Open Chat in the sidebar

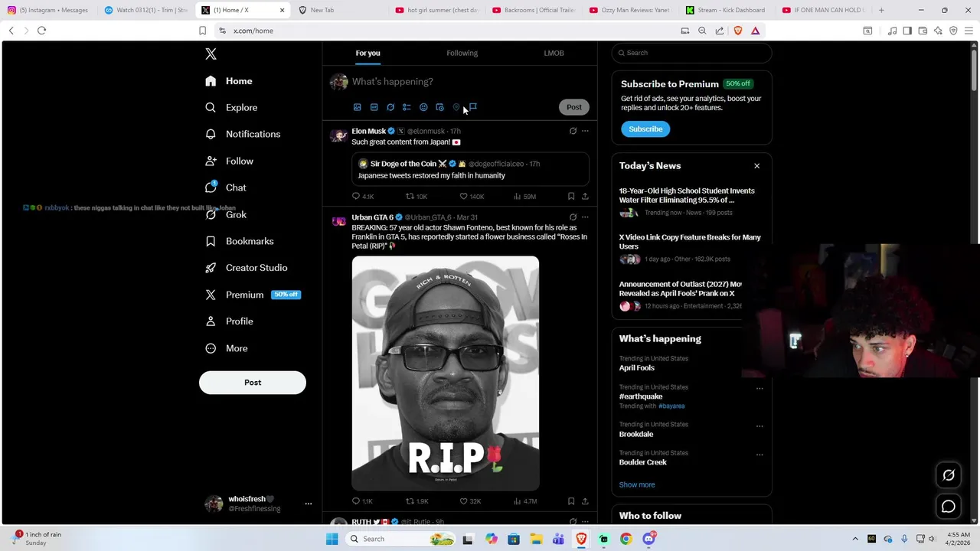pos(226,187)
